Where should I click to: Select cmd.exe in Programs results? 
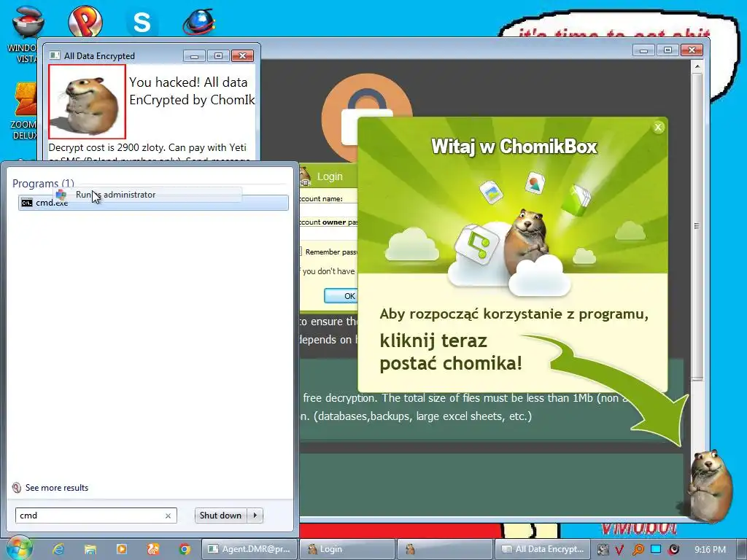[x=153, y=203]
